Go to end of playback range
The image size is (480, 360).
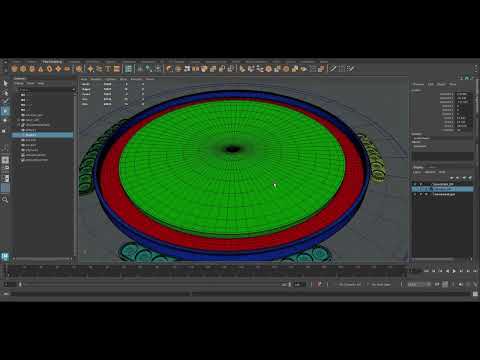(475, 271)
